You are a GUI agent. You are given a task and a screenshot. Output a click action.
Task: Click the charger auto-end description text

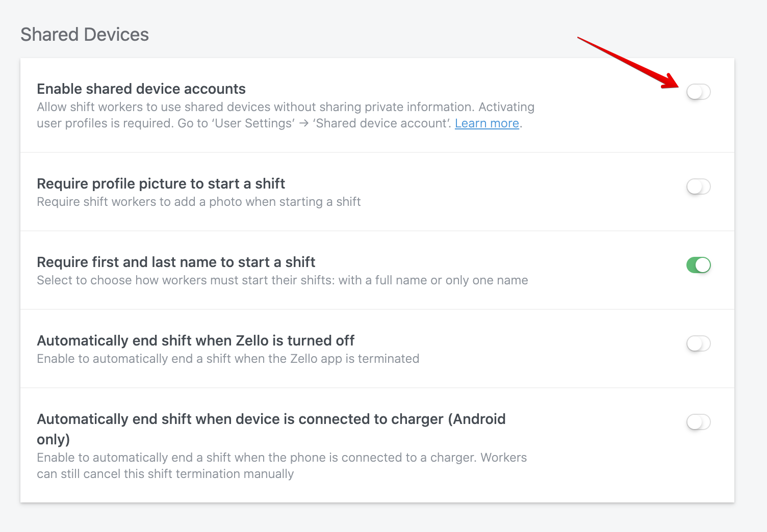282,457
